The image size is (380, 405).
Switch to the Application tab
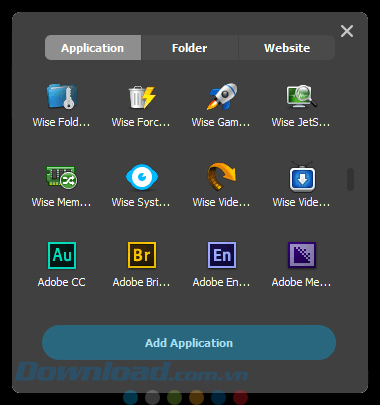tap(93, 48)
